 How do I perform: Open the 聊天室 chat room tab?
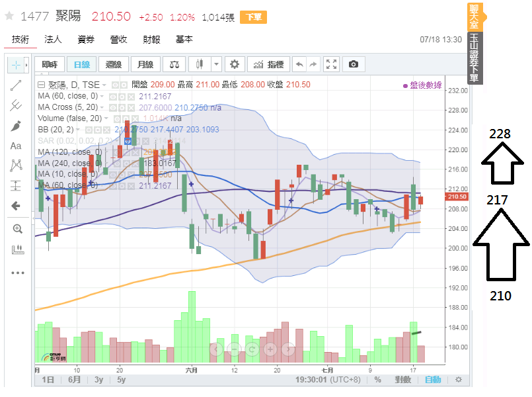[x=475, y=17]
